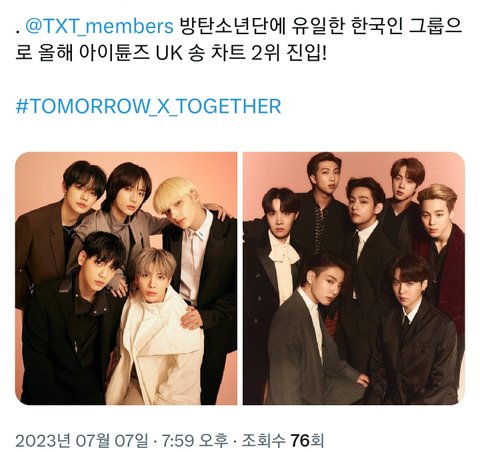The width and height of the screenshot is (480, 452).
Task: Select the tweet's Korean body text
Action: (239, 40)
